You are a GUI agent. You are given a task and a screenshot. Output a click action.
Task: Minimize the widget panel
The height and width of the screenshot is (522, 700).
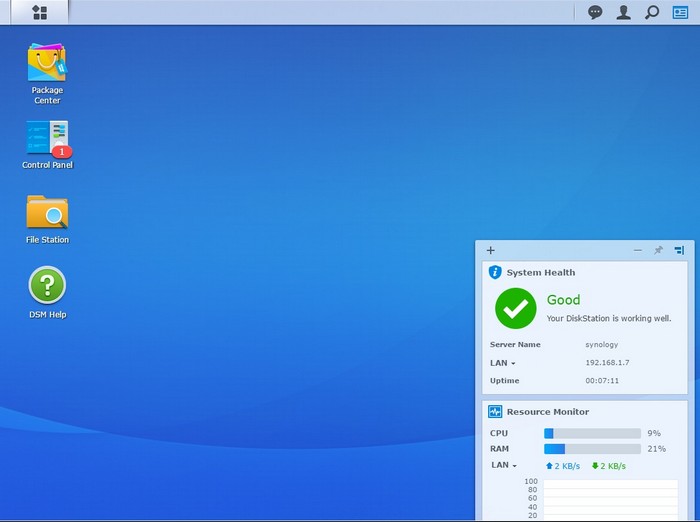click(x=638, y=250)
